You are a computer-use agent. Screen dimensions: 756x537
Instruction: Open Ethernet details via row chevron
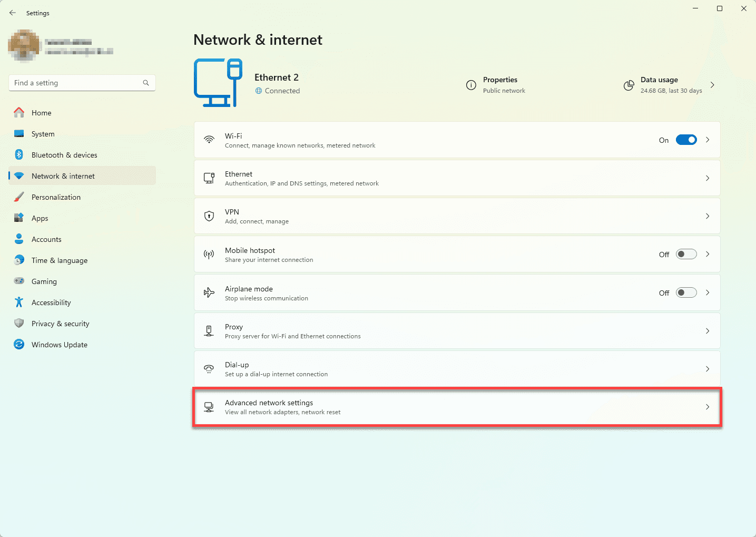708,178
